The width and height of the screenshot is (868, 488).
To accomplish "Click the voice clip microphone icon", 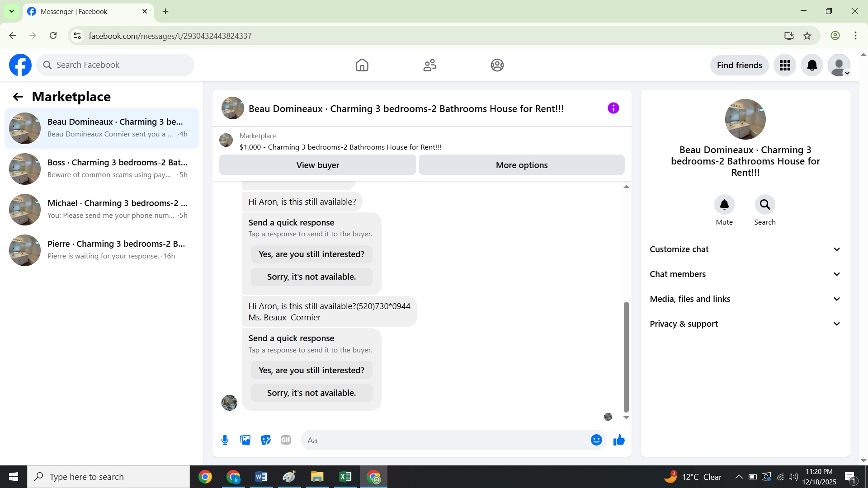I will click(225, 440).
